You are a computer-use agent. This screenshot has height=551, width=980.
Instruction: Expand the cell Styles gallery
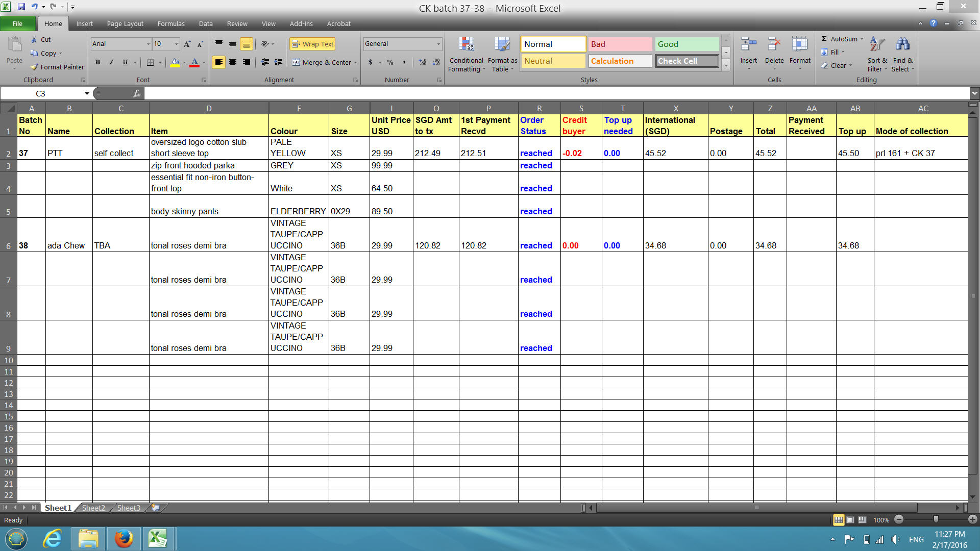pos(726,65)
